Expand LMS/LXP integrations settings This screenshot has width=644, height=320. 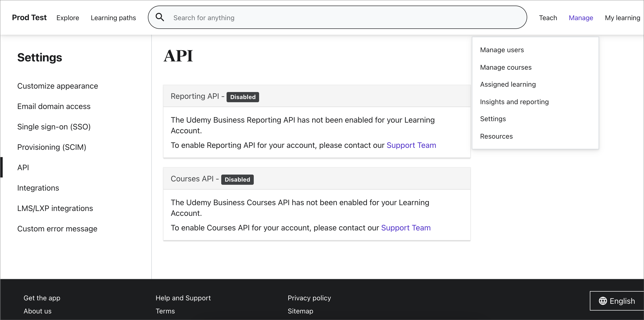55,208
